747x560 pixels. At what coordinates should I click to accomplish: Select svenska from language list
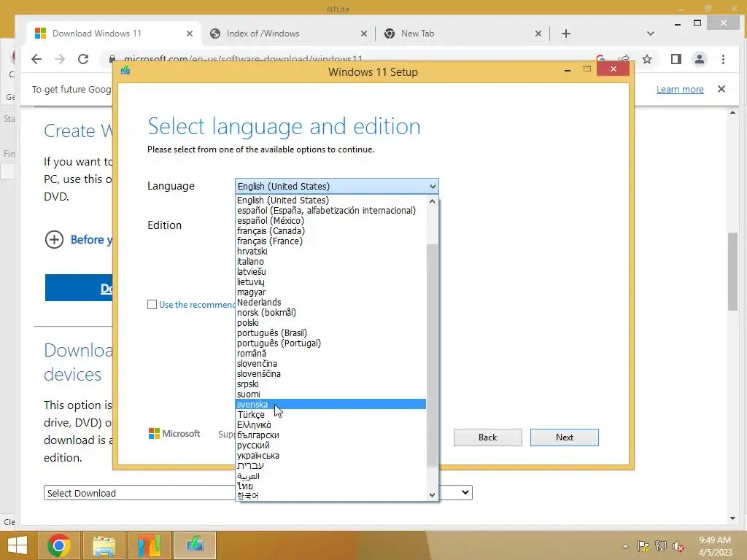[331, 404]
